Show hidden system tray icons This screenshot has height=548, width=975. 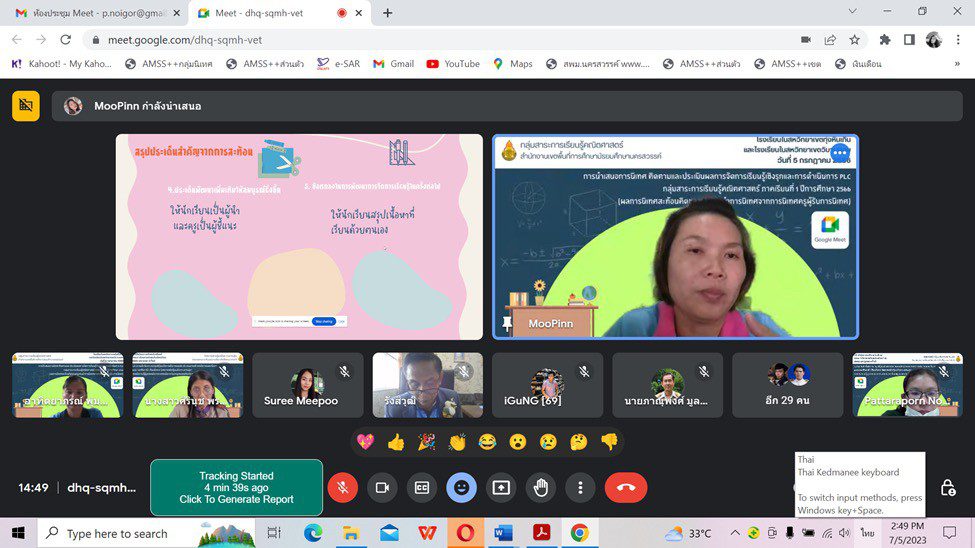(x=734, y=533)
